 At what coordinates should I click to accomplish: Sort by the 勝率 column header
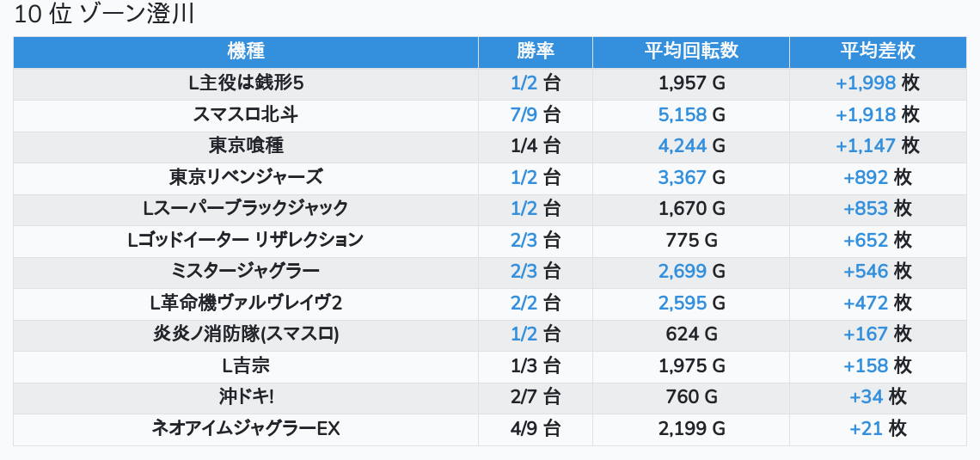point(535,52)
